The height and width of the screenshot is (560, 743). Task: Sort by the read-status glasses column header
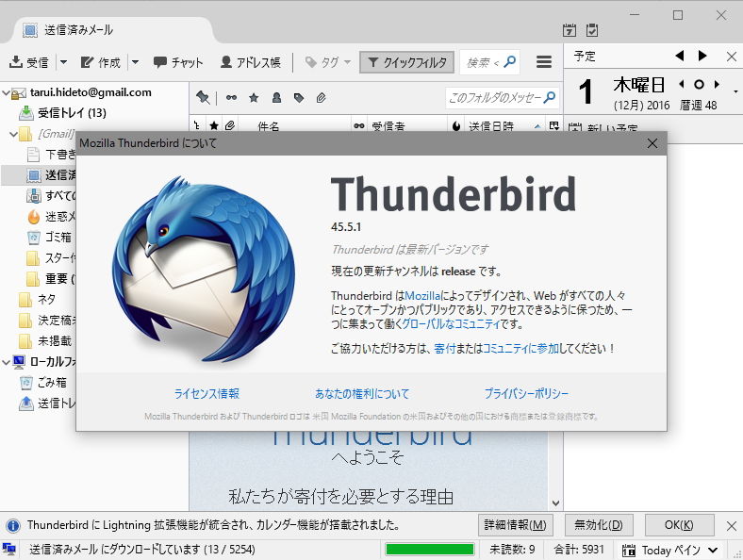[x=359, y=125]
